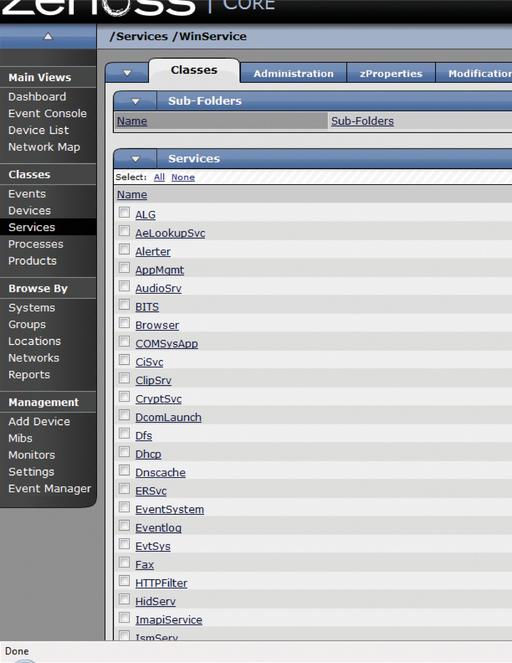
Task: Open the AudioSrv service link
Action: point(158,288)
